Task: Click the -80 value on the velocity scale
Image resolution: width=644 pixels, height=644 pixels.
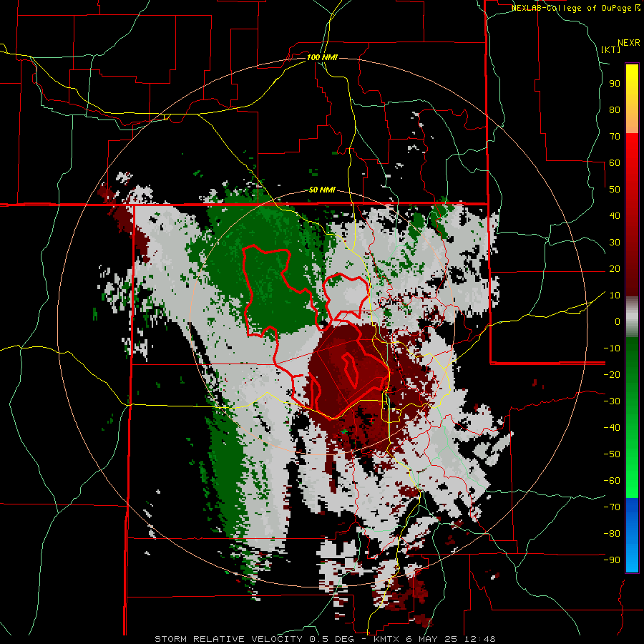Action: pos(612,534)
